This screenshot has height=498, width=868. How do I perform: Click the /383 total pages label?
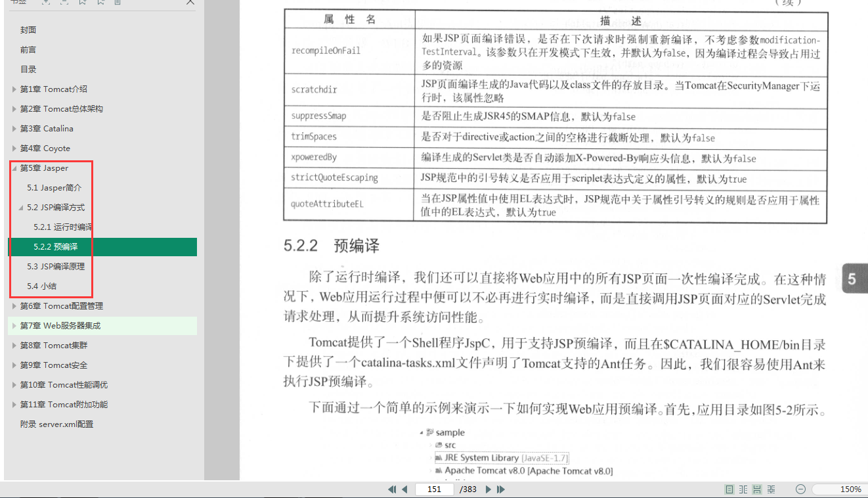point(468,489)
